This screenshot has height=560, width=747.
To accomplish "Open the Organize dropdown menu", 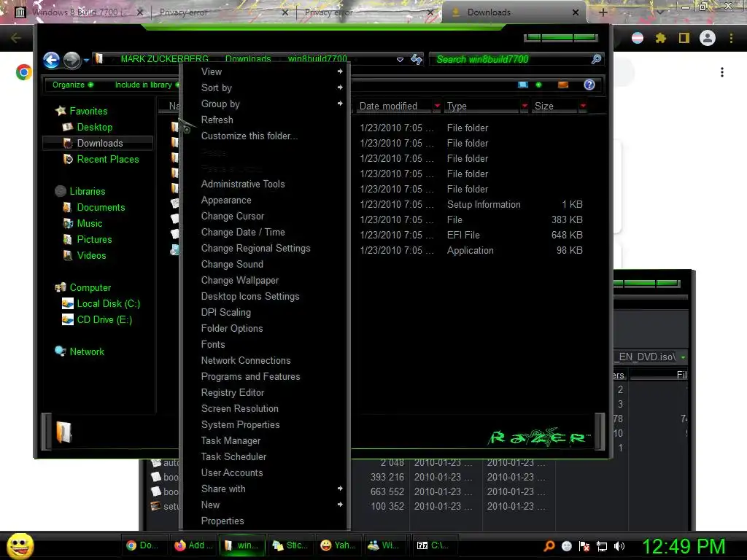I will [73, 85].
